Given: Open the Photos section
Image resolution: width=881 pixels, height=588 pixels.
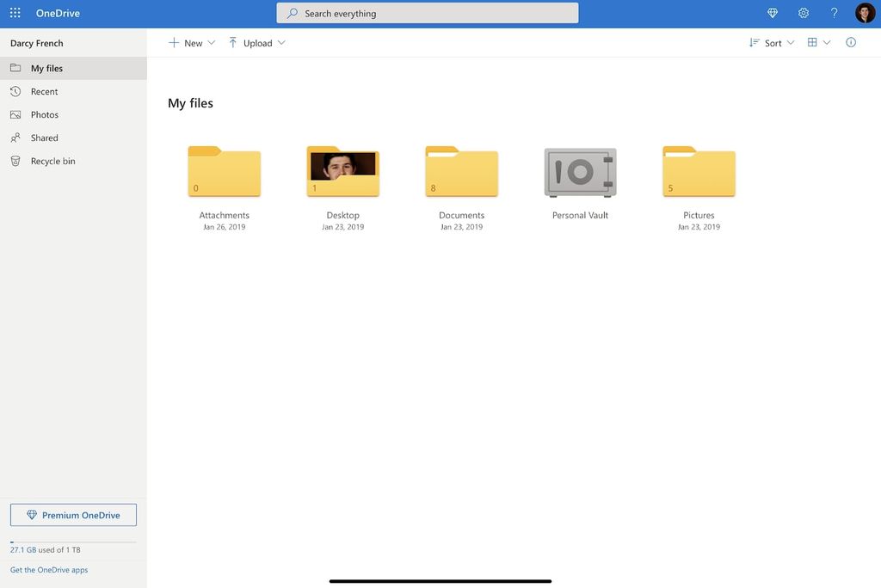Looking at the screenshot, I should pyautogui.click(x=44, y=113).
